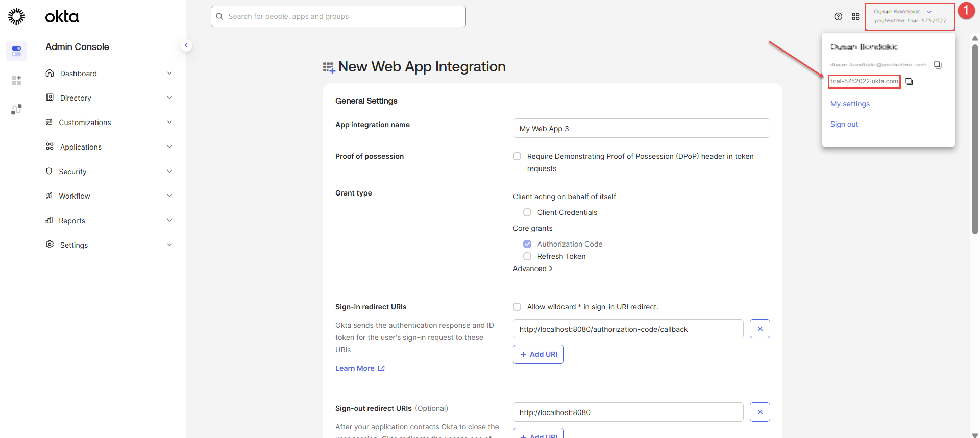This screenshot has width=980, height=438.
Task: Remove the sign-out redirect URI
Action: pos(759,412)
